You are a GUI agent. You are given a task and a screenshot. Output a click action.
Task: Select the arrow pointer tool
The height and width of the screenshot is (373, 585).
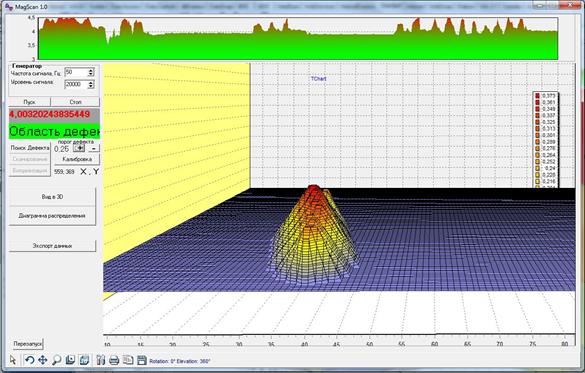click(x=13, y=360)
